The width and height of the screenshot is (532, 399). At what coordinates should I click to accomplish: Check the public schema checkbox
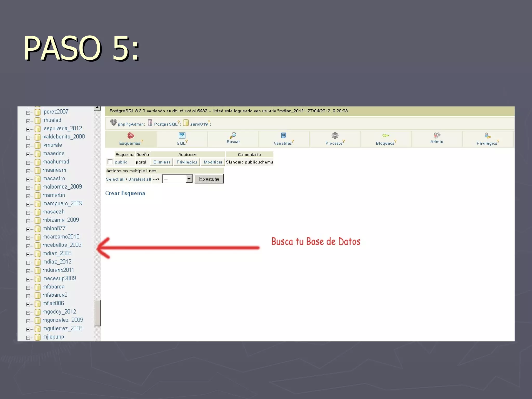[110, 162]
